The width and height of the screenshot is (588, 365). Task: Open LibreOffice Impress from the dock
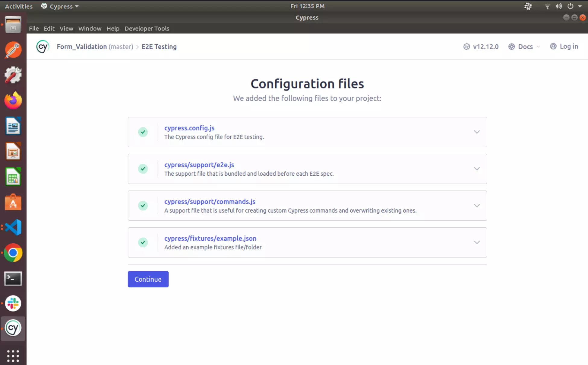pyautogui.click(x=13, y=151)
